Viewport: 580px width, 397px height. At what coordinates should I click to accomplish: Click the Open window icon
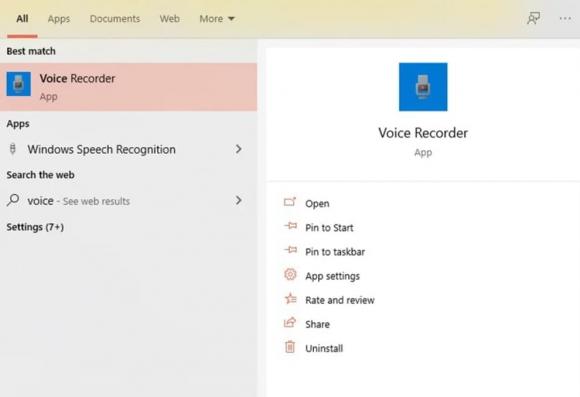(290, 202)
